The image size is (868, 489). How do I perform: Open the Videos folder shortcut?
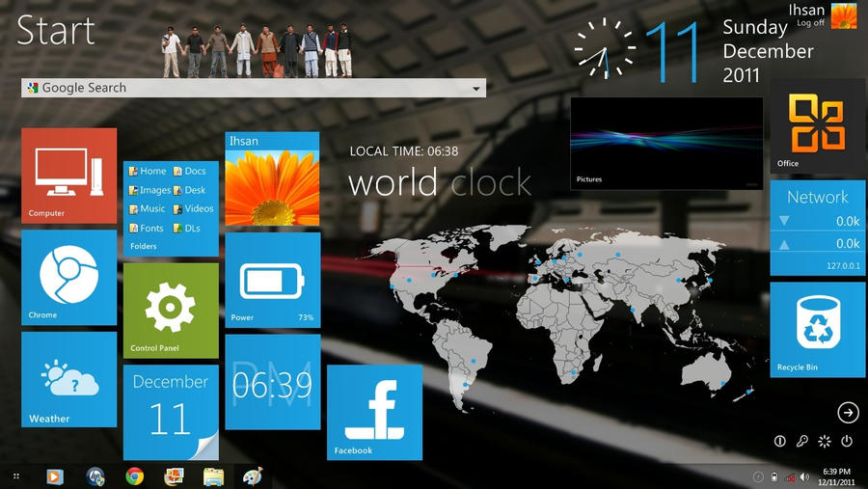193,208
